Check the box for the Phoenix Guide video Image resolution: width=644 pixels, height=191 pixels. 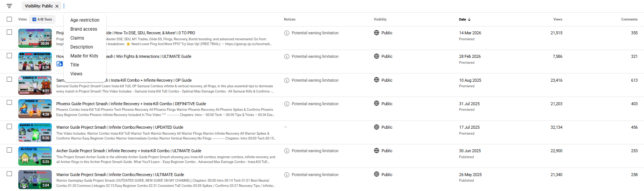9,103
